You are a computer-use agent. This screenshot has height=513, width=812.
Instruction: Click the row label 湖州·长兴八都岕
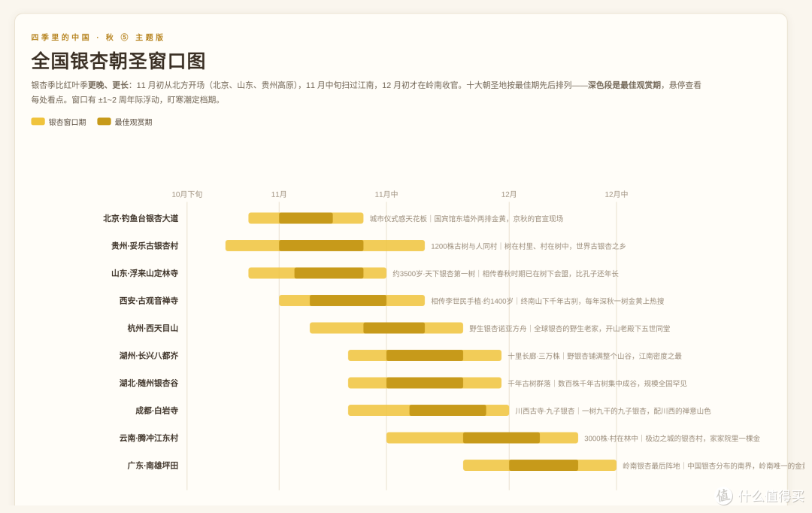pos(149,356)
